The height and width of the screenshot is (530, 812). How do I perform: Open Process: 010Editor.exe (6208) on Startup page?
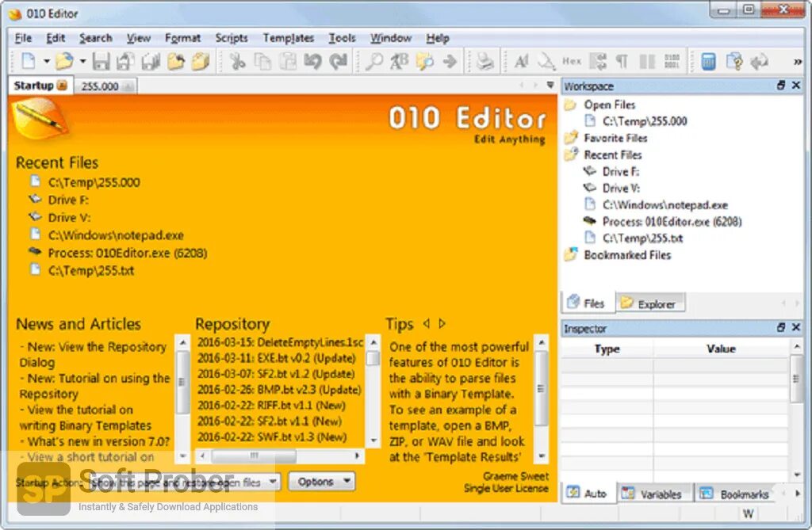coord(128,253)
